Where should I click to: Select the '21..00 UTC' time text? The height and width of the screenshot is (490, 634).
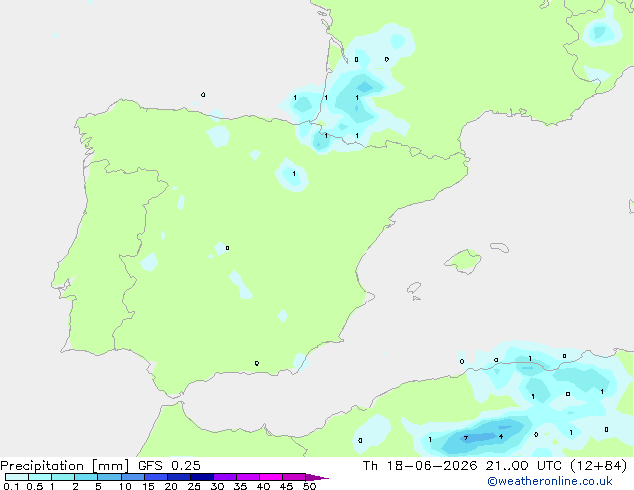point(523,466)
